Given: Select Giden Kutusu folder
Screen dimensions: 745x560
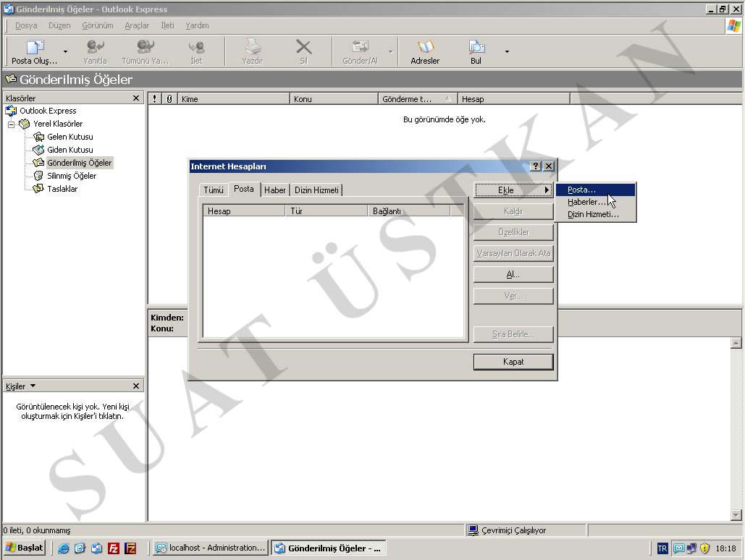Looking at the screenshot, I should pos(70,150).
